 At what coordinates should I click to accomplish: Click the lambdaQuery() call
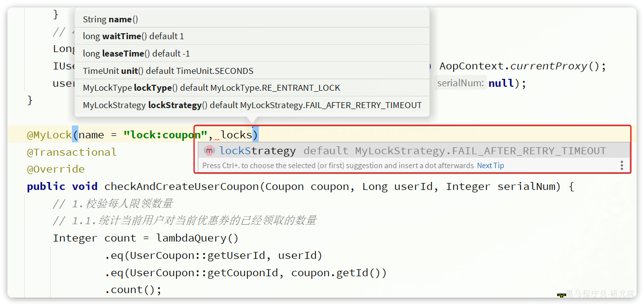[197, 238]
